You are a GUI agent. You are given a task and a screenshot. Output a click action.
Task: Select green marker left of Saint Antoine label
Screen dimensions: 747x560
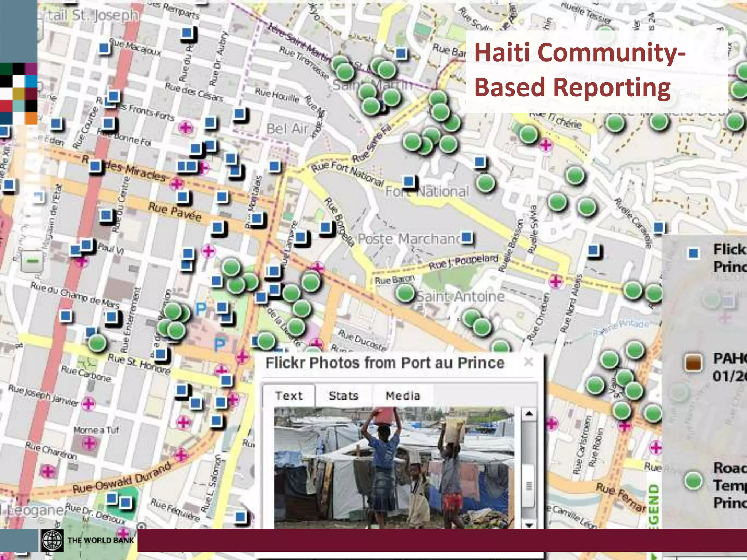pyautogui.click(x=405, y=292)
